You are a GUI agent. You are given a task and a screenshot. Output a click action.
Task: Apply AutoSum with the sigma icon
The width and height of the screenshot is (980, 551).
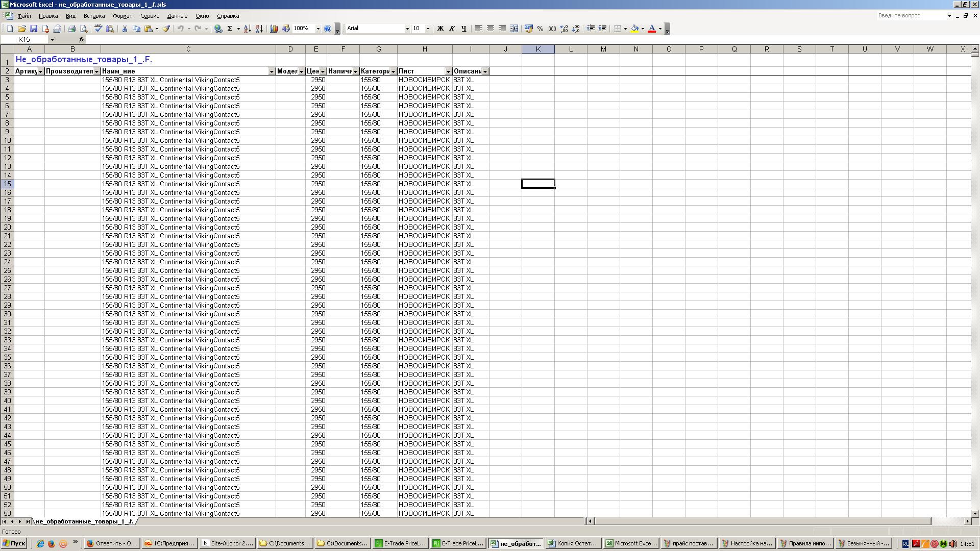[230, 29]
